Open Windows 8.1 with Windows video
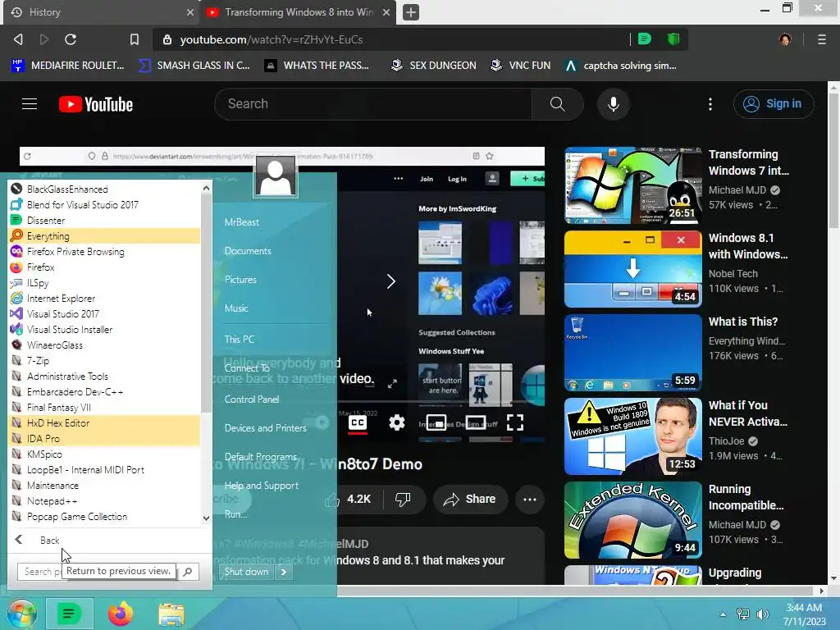The width and height of the screenshot is (840, 630). click(x=632, y=269)
